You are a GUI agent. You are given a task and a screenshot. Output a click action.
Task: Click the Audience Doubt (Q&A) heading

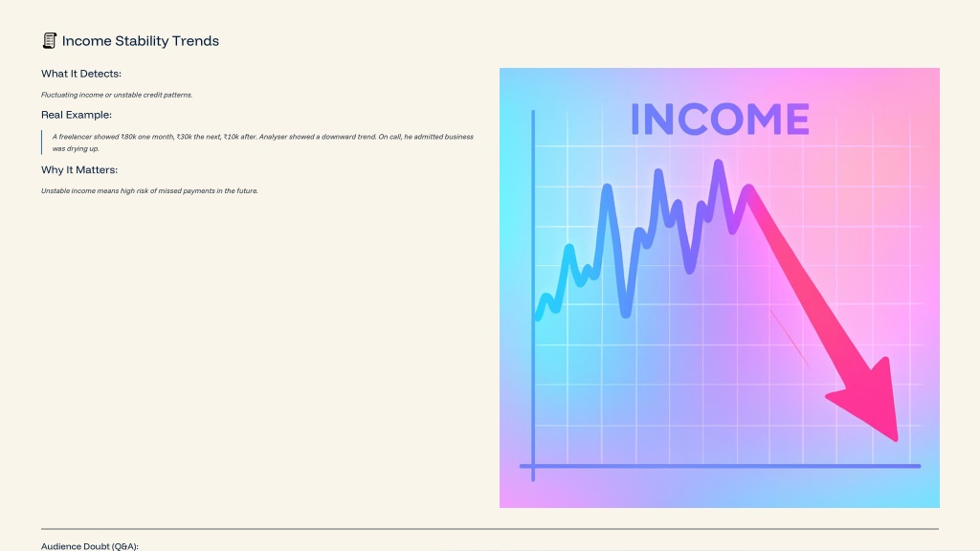coord(90,546)
